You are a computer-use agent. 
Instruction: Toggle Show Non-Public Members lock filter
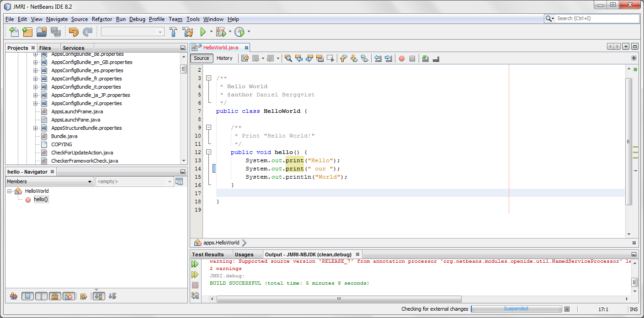(x=55, y=296)
